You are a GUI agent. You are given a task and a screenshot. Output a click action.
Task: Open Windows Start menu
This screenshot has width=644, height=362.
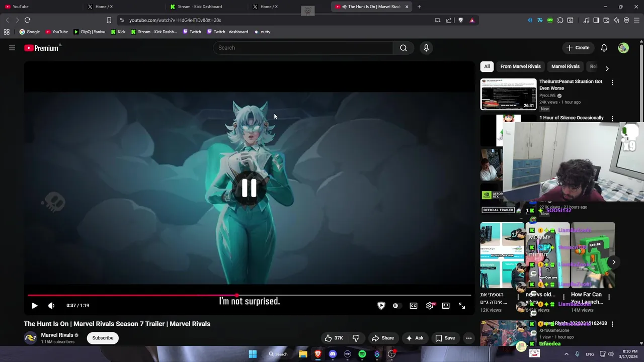[253, 354]
